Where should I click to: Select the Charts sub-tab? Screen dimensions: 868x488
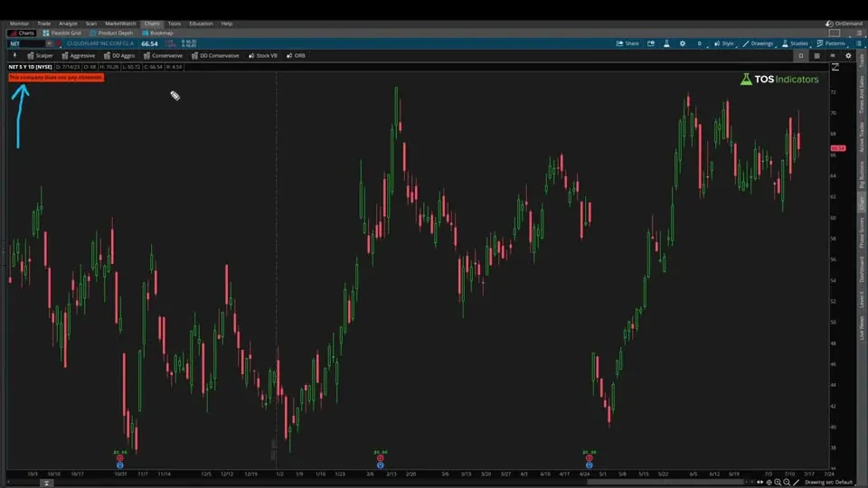[22, 33]
